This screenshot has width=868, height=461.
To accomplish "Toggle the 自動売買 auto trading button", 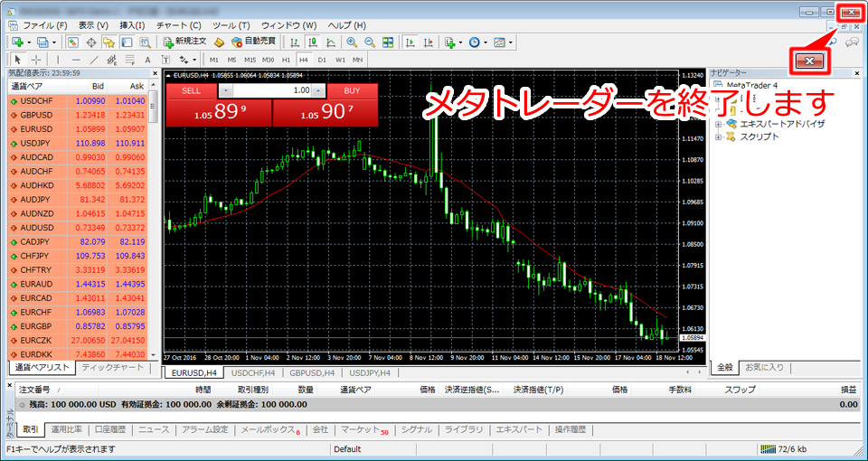I will 253,42.
